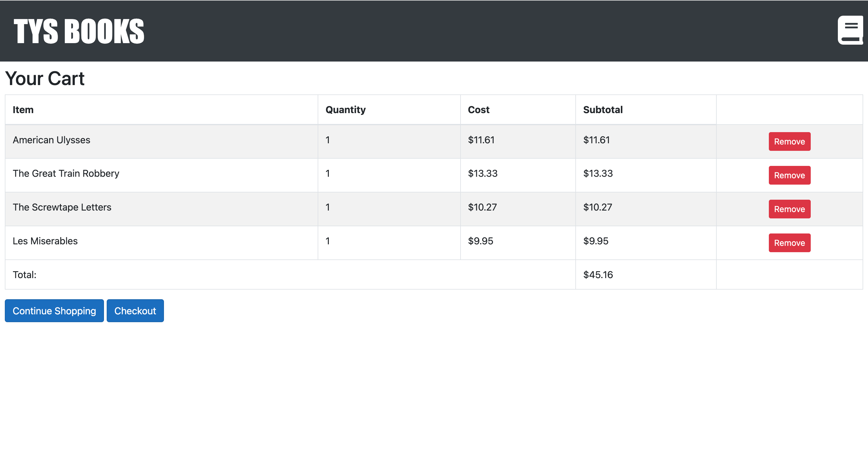Click the American Ulysses item name
868x476 pixels.
pos(52,140)
